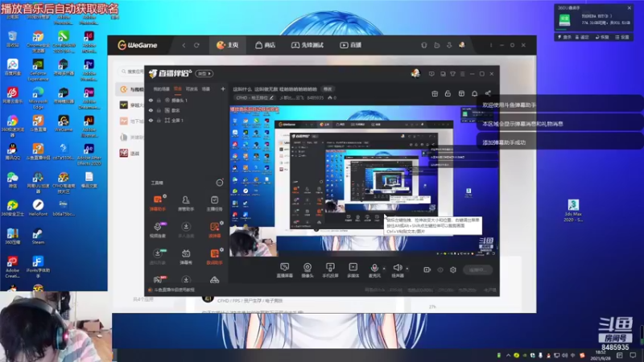Click the start streaming button at bottom right
This screenshot has height=362, width=644.
(x=478, y=269)
